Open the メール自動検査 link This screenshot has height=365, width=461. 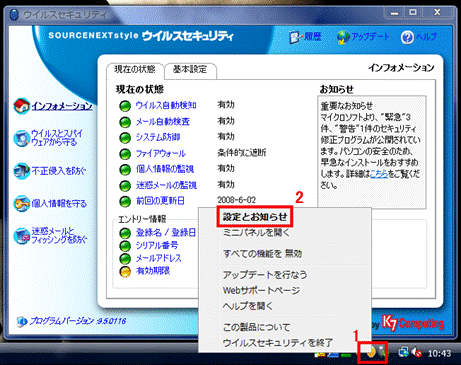tap(163, 121)
